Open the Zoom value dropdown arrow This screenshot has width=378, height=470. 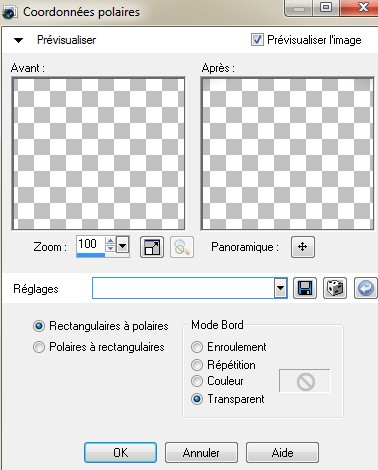click(x=123, y=246)
